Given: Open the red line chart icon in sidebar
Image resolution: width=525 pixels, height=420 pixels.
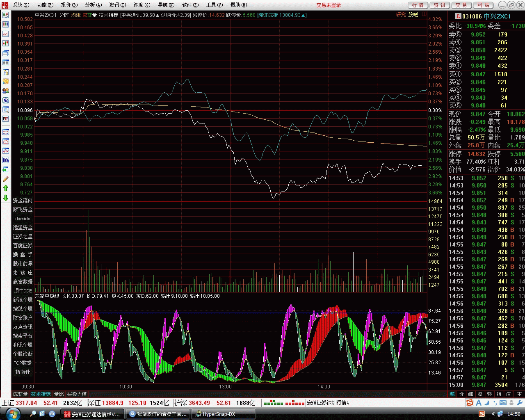Looking at the screenshot, I should pos(6,34).
